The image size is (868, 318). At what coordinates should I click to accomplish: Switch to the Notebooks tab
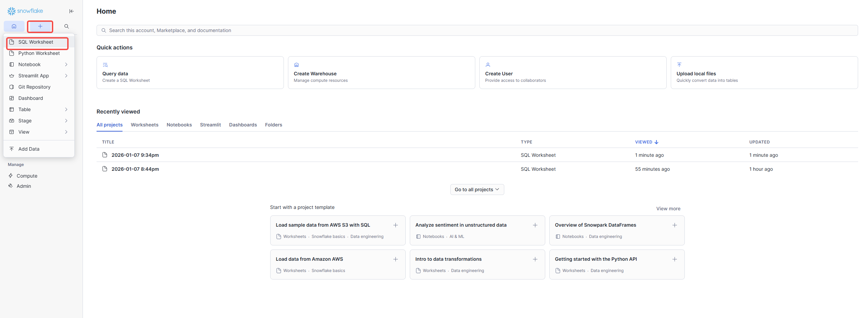coord(179,125)
